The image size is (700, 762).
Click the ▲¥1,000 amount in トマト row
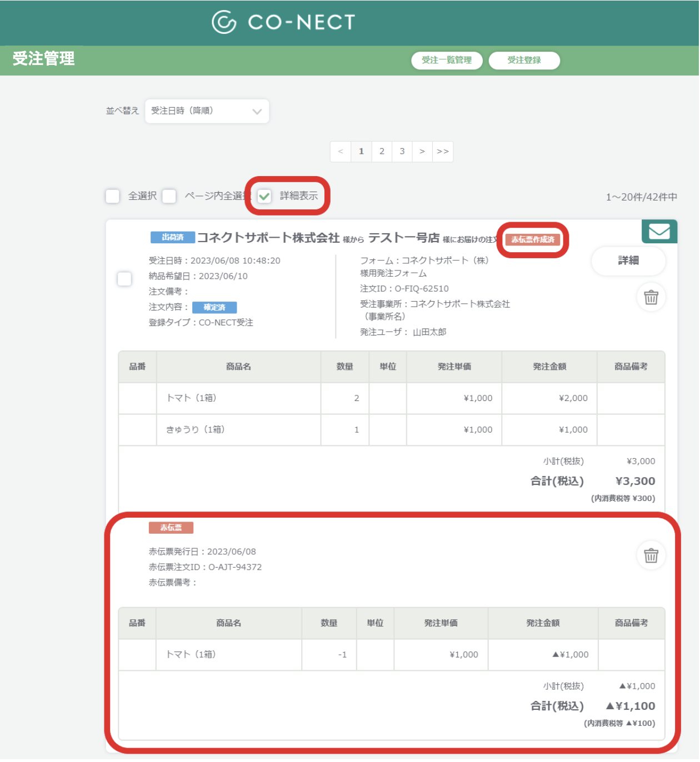571,655
